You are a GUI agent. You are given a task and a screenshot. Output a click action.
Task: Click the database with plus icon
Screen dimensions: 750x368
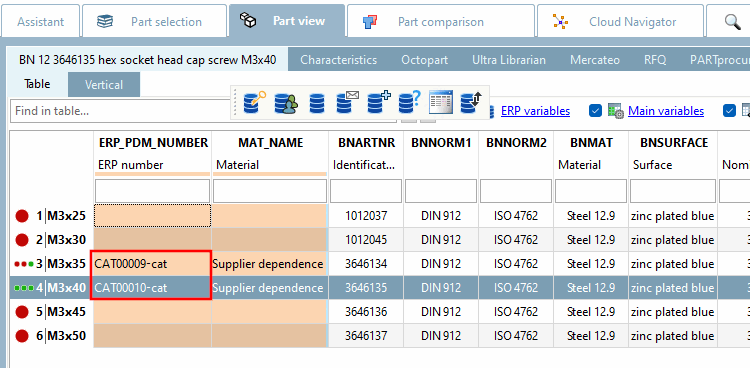378,102
